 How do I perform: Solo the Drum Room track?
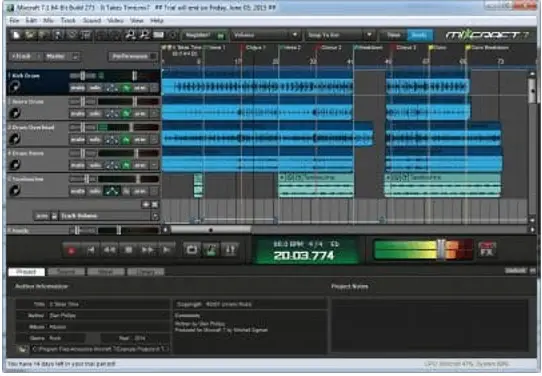[x=95, y=165]
